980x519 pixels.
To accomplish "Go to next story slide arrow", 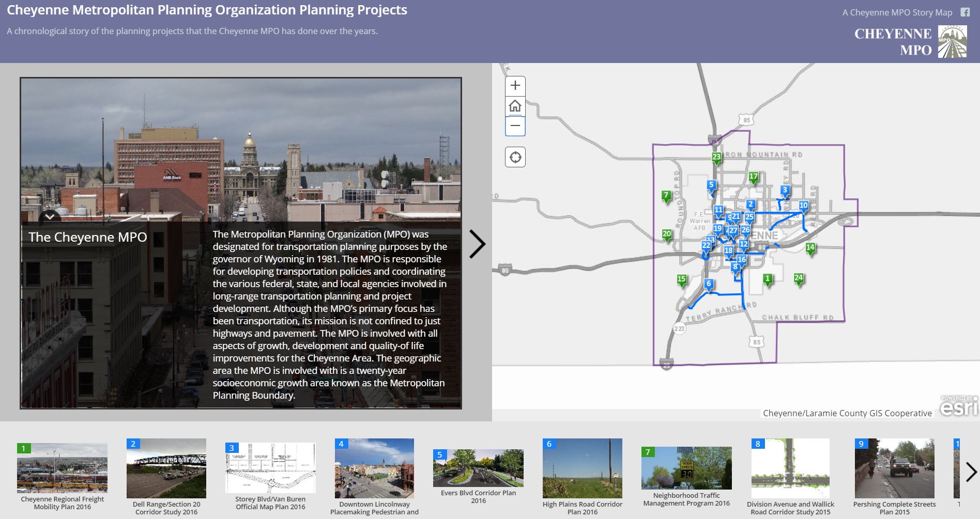I will [477, 244].
